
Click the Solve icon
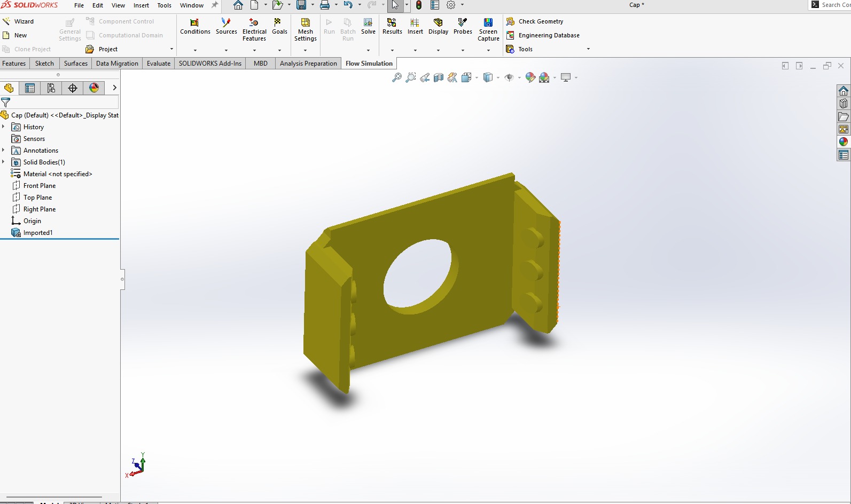click(x=368, y=22)
